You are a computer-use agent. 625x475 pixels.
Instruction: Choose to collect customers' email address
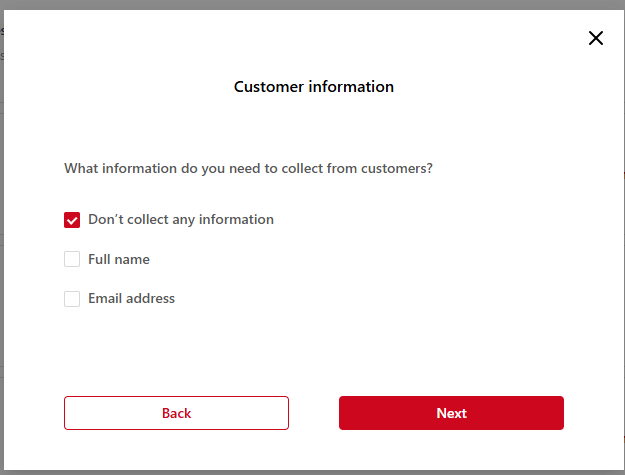click(72, 299)
